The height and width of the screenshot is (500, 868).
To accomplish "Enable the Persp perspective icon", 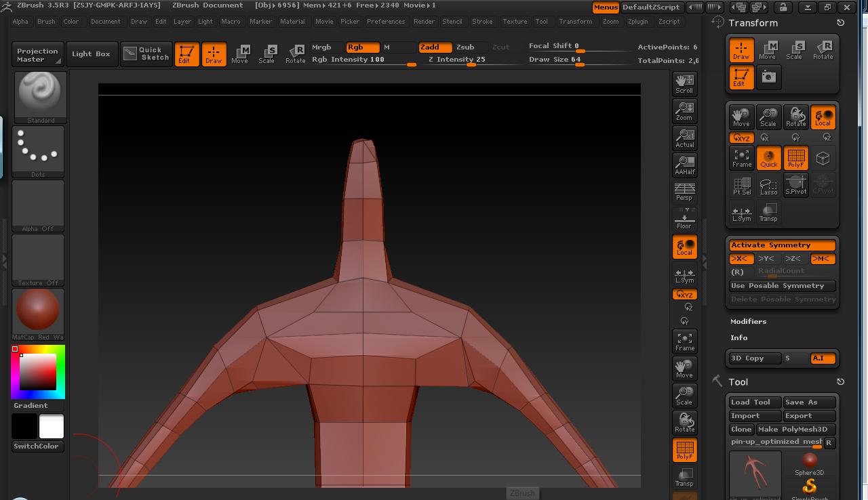I will pyautogui.click(x=684, y=192).
